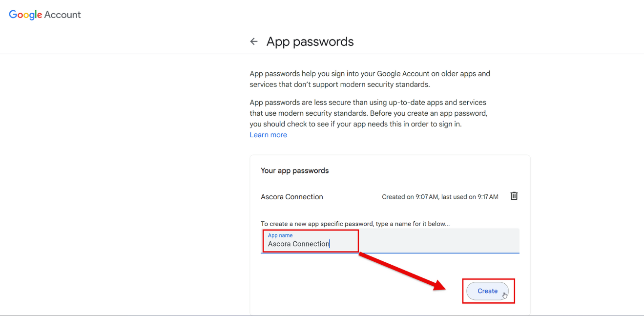Click the "App passwords" page title
Viewport: 644px width, 316px height.
tap(310, 42)
